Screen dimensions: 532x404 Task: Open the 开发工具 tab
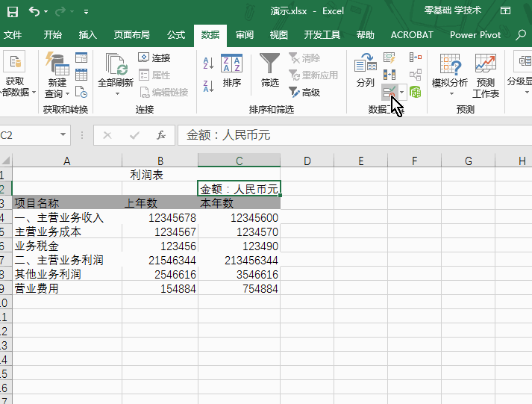[x=322, y=34]
